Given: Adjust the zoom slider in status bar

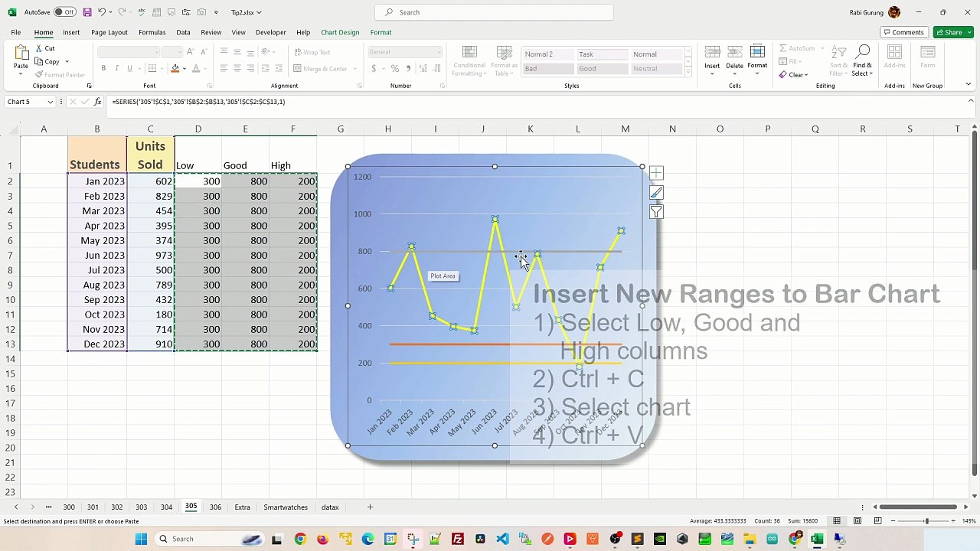Looking at the screenshot, I should (926, 521).
